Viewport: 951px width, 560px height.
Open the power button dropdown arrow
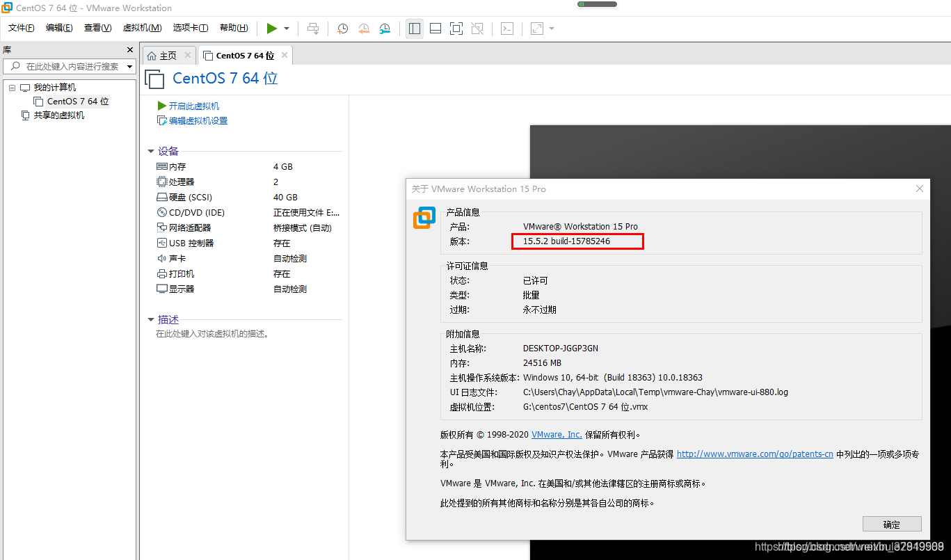coord(286,29)
